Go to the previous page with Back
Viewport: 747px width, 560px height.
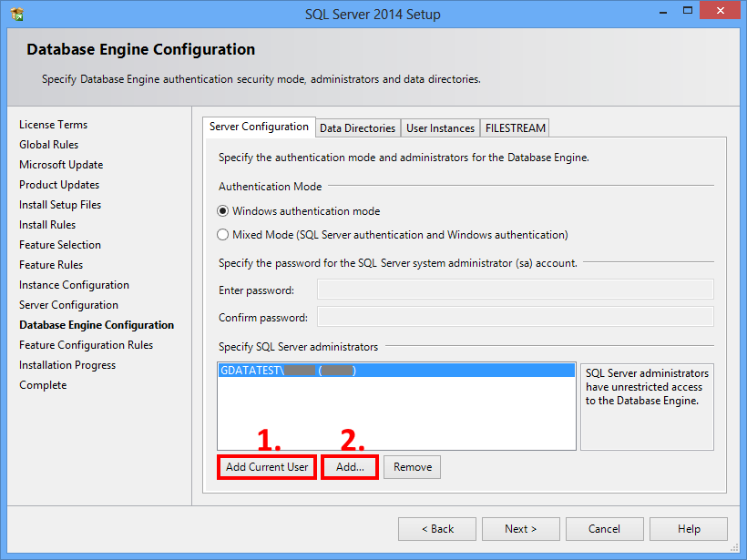pyautogui.click(x=437, y=529)
